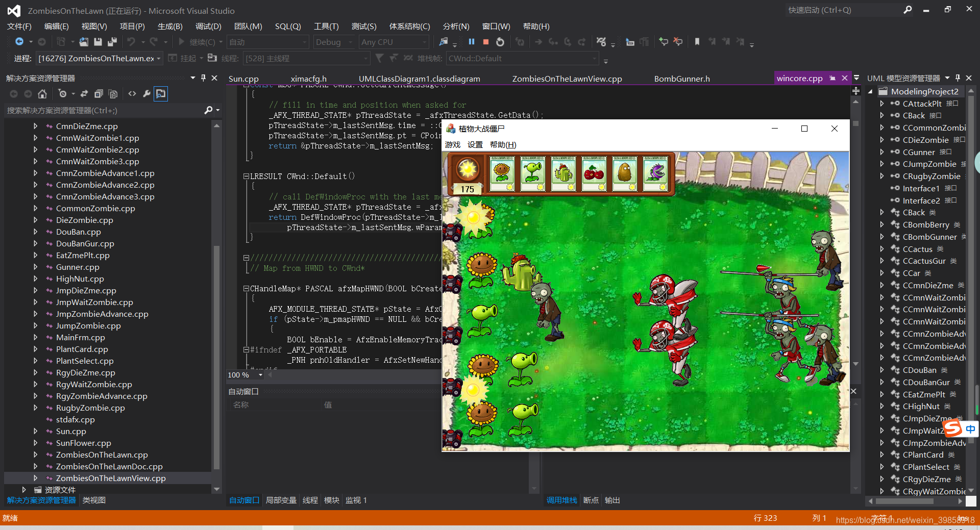The height and width of the screenshot is (530, 980).
Task: Switch to BombGunner.h tab
Action: pyautogui.click(x=682, y=79)
